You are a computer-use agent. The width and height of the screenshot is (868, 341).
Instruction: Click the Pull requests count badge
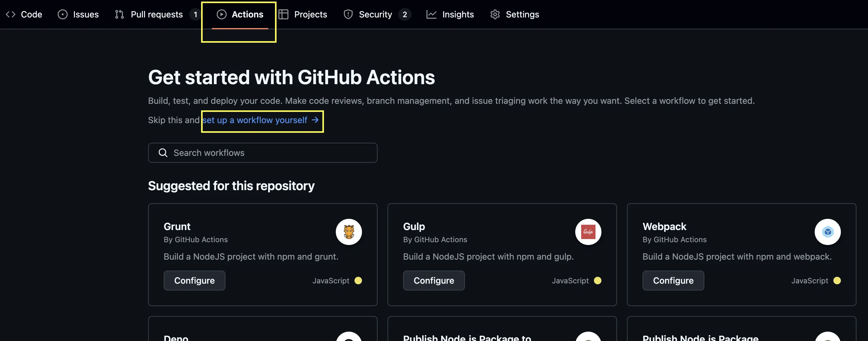point(195,14)
